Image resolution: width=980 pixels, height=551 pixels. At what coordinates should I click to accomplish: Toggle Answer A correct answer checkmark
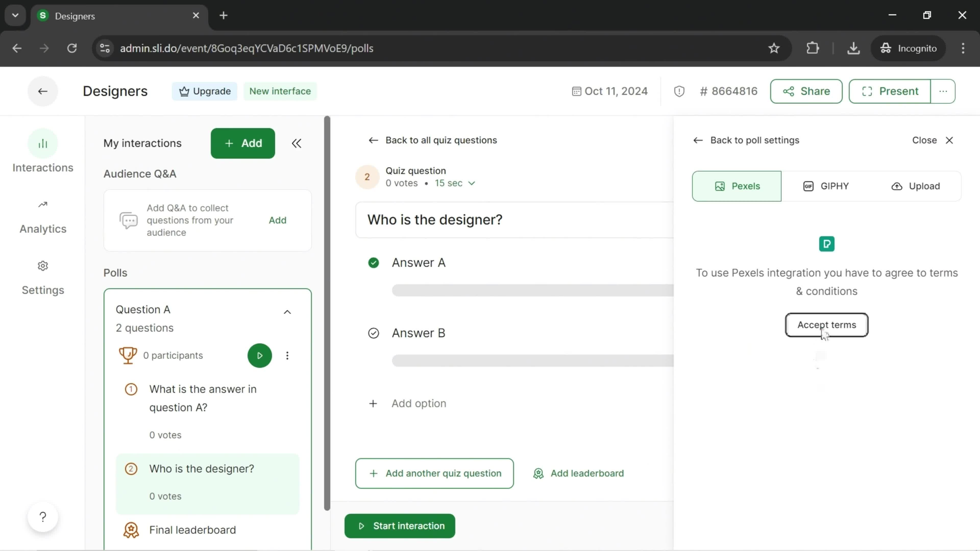(x=374, y=262)
